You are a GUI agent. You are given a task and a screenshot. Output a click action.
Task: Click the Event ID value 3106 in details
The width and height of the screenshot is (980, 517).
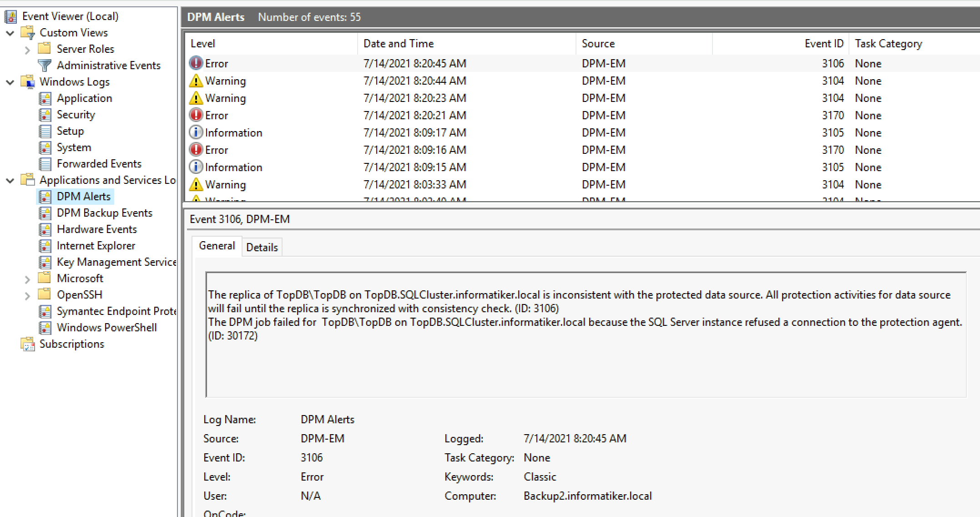(x=312, y=458)
